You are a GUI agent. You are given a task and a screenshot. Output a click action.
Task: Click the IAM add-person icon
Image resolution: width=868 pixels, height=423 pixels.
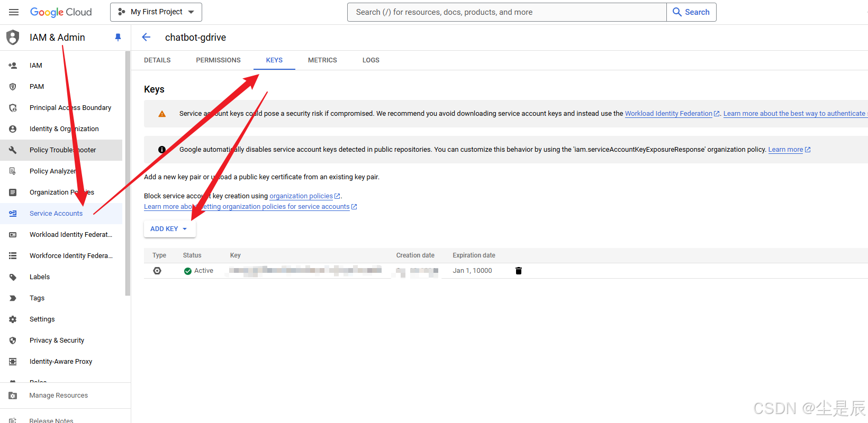pyautogui.click(x=13, y=66)
